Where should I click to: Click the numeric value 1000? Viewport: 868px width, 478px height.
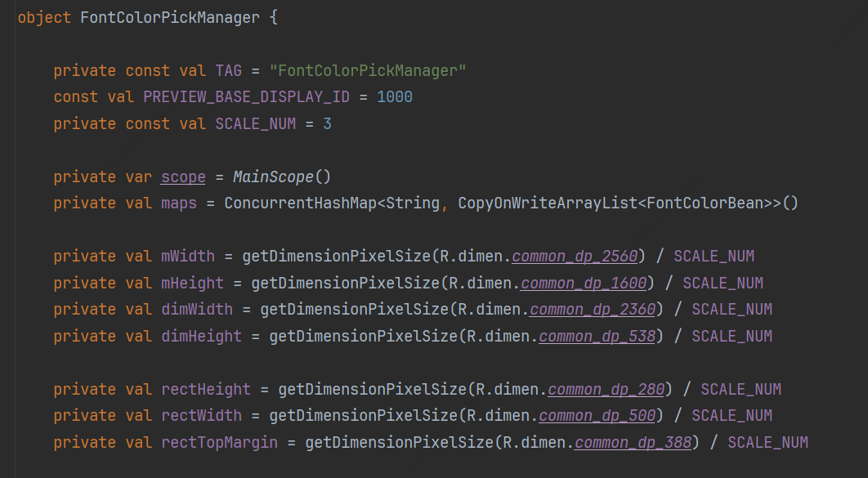[394, 97]
